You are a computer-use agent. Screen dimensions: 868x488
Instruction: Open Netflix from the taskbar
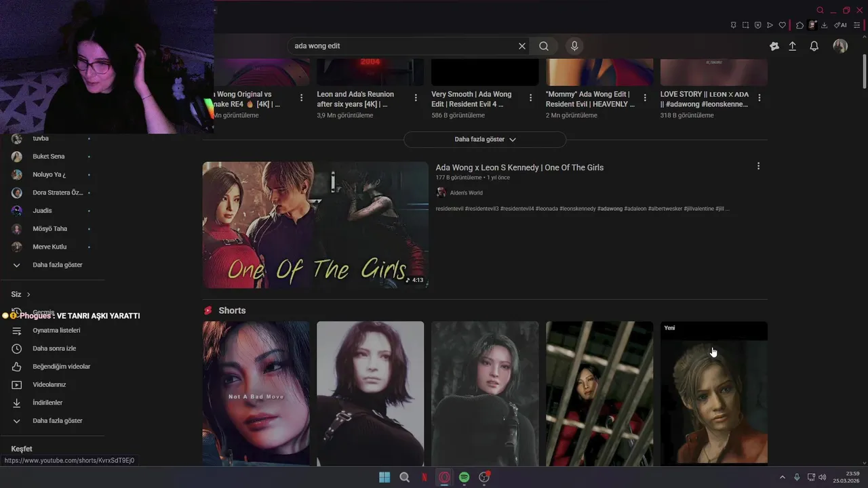425,477
